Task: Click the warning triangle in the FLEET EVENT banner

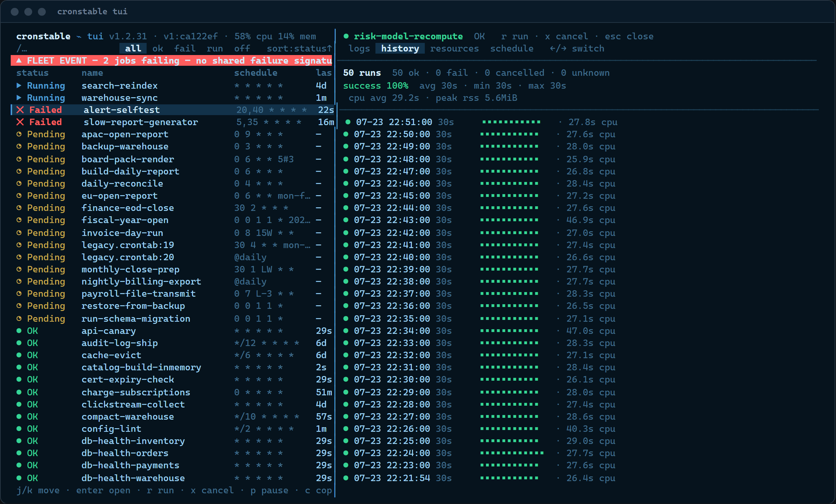Action: click(x=19, y=60)
